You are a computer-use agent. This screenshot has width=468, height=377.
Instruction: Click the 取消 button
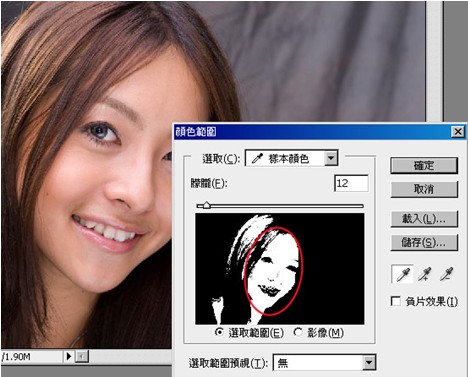[424, 189]
